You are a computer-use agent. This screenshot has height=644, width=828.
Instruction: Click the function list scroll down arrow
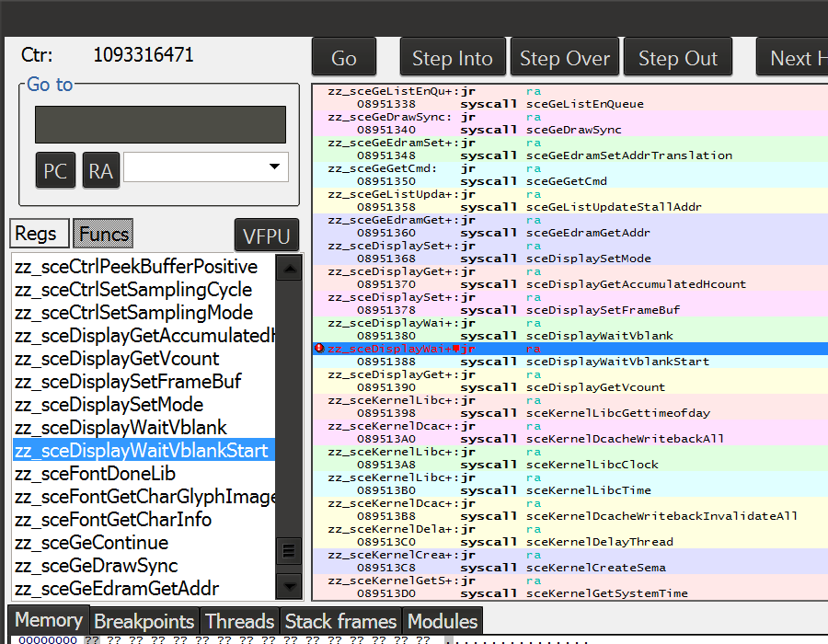pyautogui.click(x=289, y=585)
